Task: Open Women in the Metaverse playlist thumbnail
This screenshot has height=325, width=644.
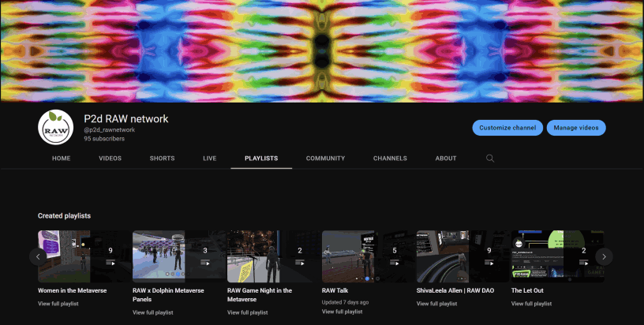Action: point(84,256)
